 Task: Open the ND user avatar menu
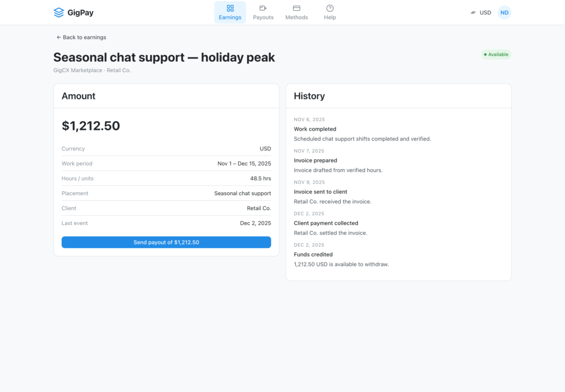(x=504, y=13)
